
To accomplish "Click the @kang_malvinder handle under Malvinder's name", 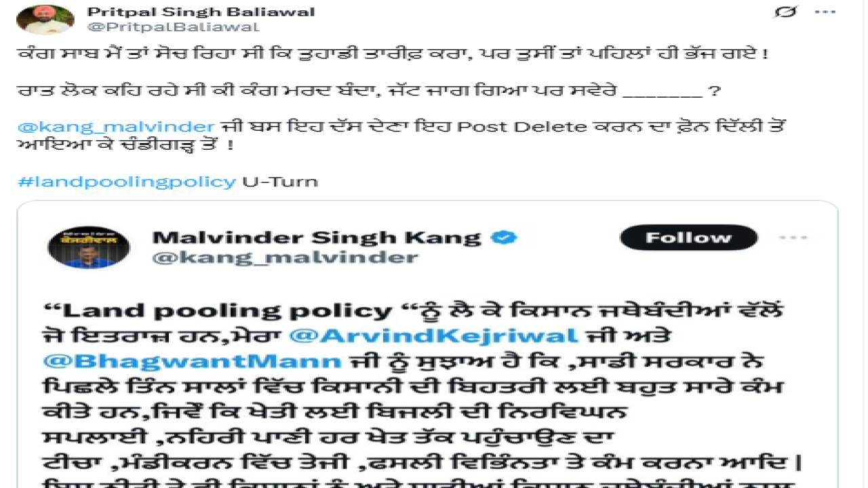I will coord(285,258).
